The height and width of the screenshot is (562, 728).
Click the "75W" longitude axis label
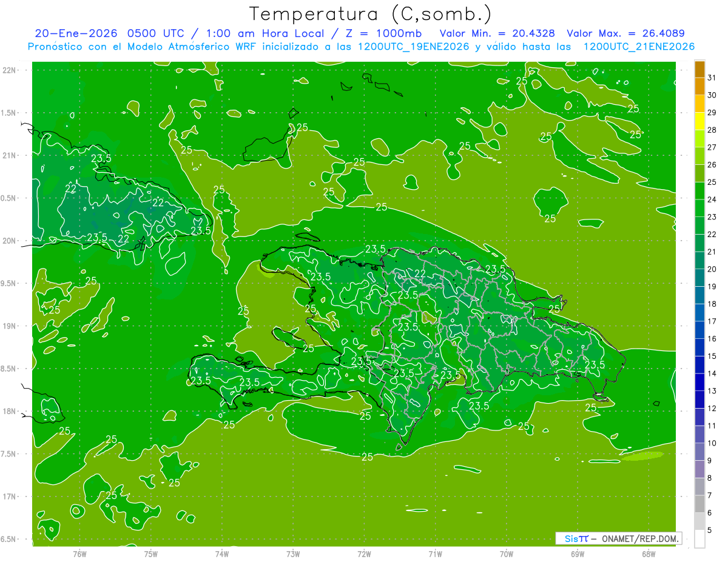151,554
